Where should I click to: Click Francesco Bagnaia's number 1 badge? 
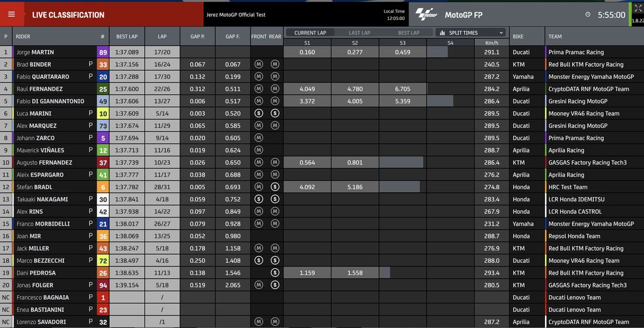click(102, 297)
